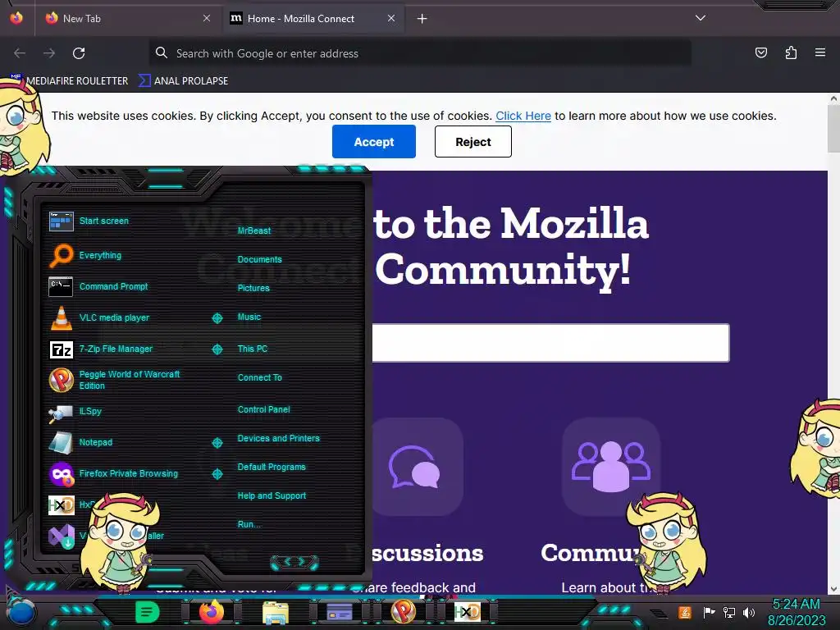Viewport: 840px width, 630px height.
Task: Accept the website cookies
Action: click(x=374, y=141)
